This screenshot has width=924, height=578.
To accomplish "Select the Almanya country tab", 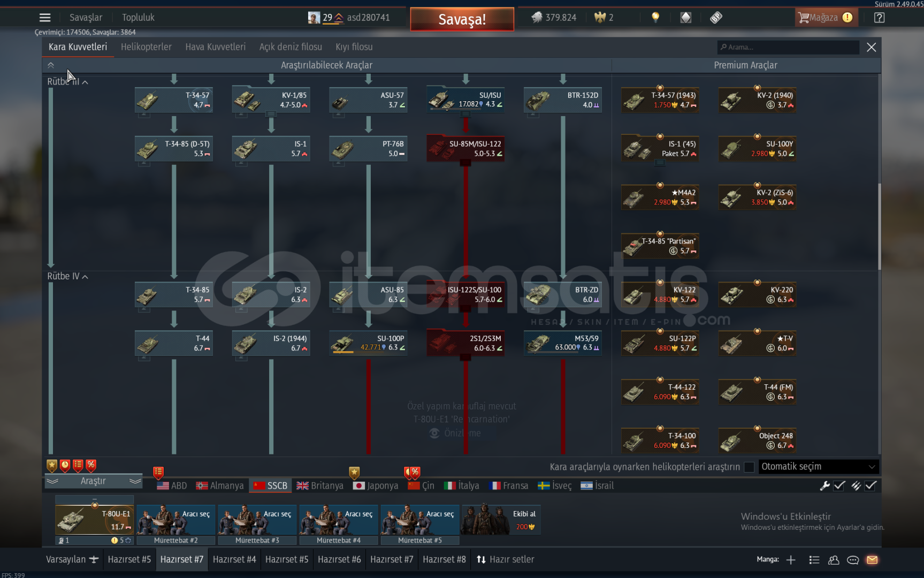I will (220, 485).
